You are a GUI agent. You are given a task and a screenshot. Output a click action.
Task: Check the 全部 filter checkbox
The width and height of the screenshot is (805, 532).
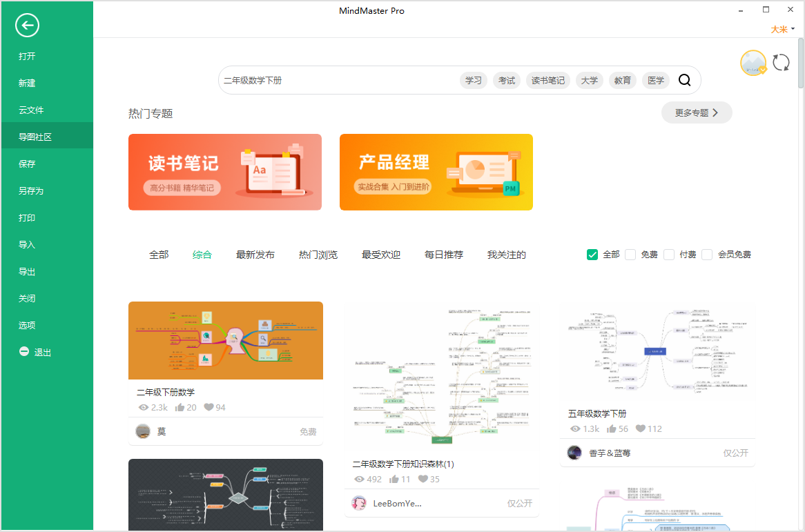click(592, 255)
